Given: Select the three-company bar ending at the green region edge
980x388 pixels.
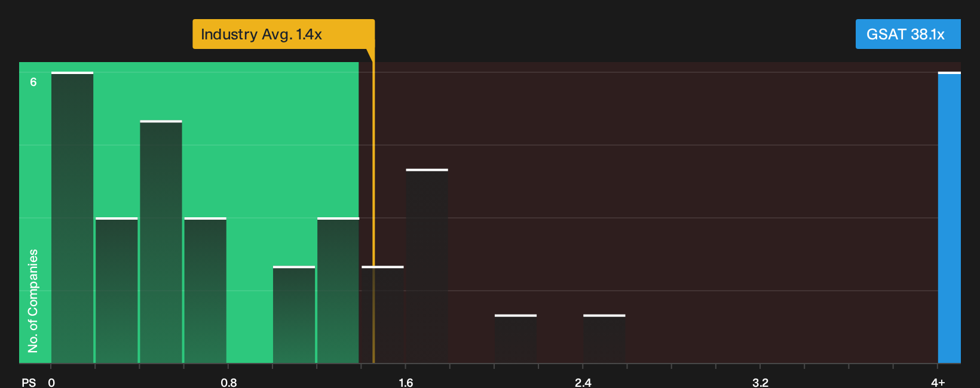Looking at the screenshot, I should point(338,290).
